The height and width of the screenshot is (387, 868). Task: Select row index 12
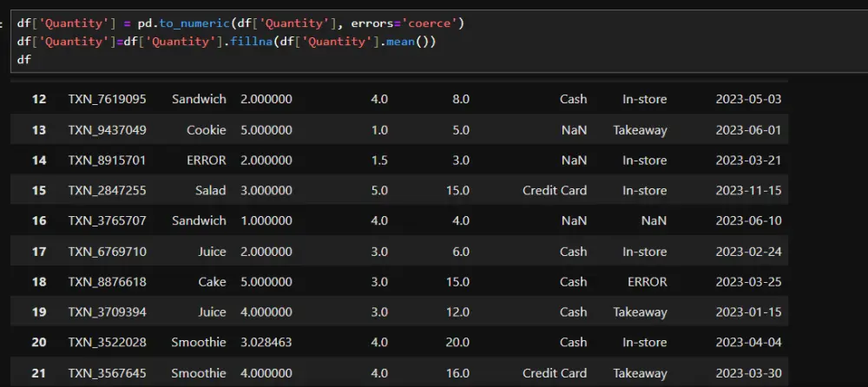39,99
